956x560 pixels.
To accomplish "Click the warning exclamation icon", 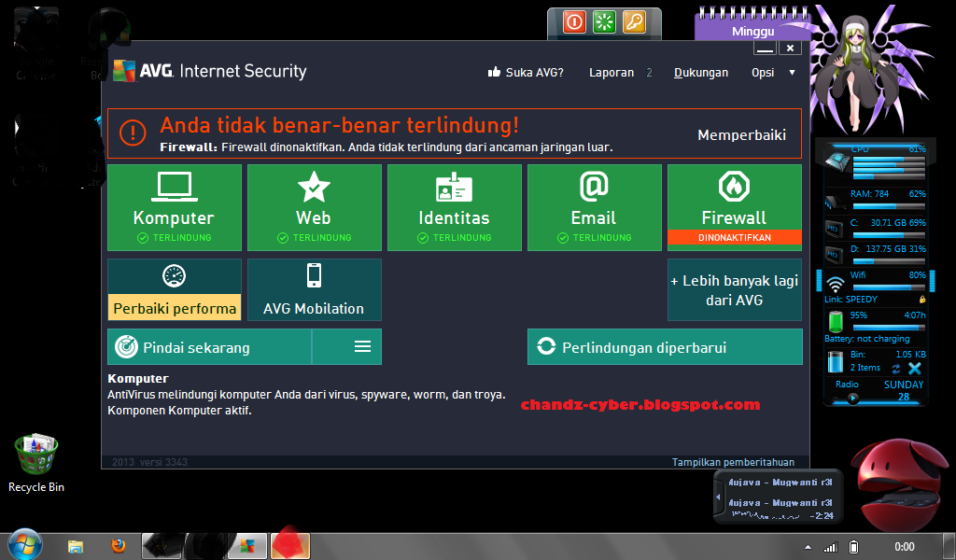I will [133, 133].
